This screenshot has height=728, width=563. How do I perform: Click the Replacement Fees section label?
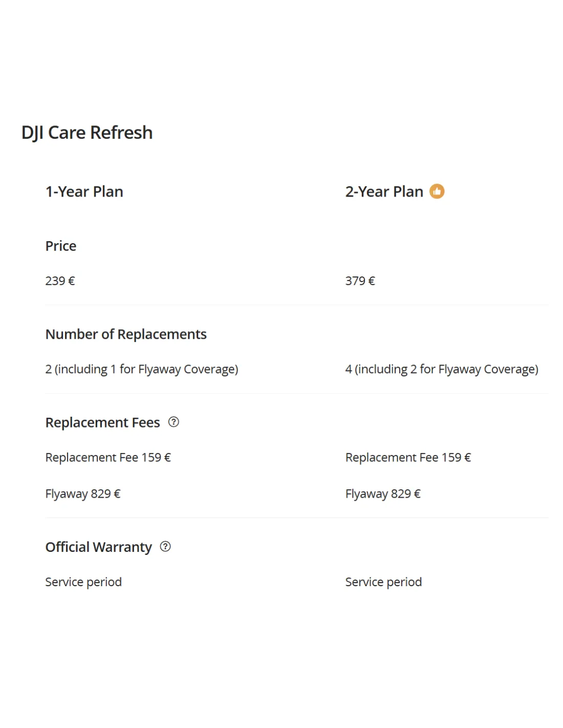coord(103,422)
